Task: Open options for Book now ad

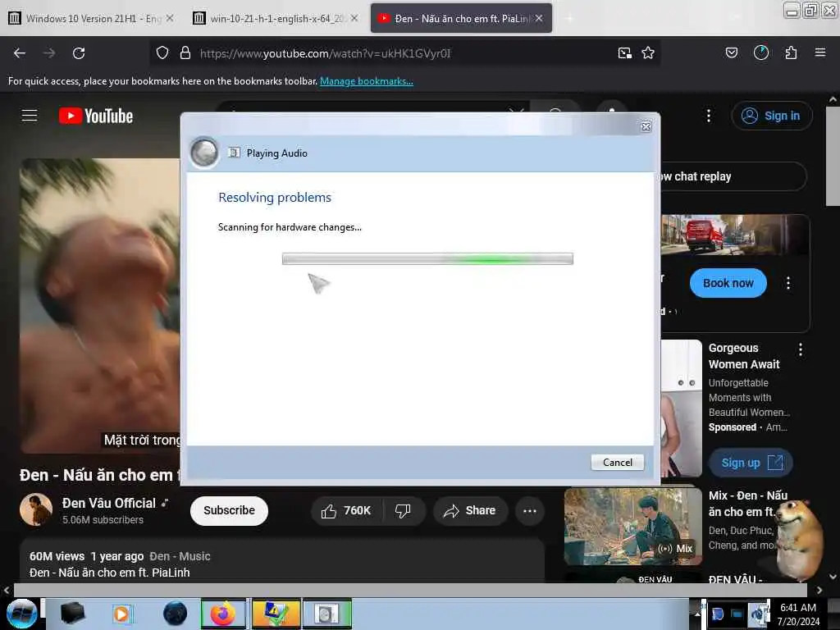Action: [x=788, y=283]
